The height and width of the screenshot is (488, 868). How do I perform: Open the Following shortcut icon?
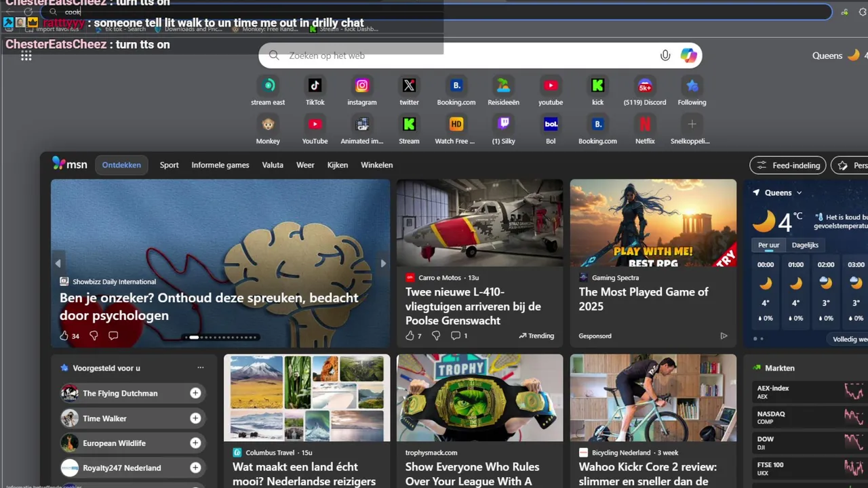(692, 85)
